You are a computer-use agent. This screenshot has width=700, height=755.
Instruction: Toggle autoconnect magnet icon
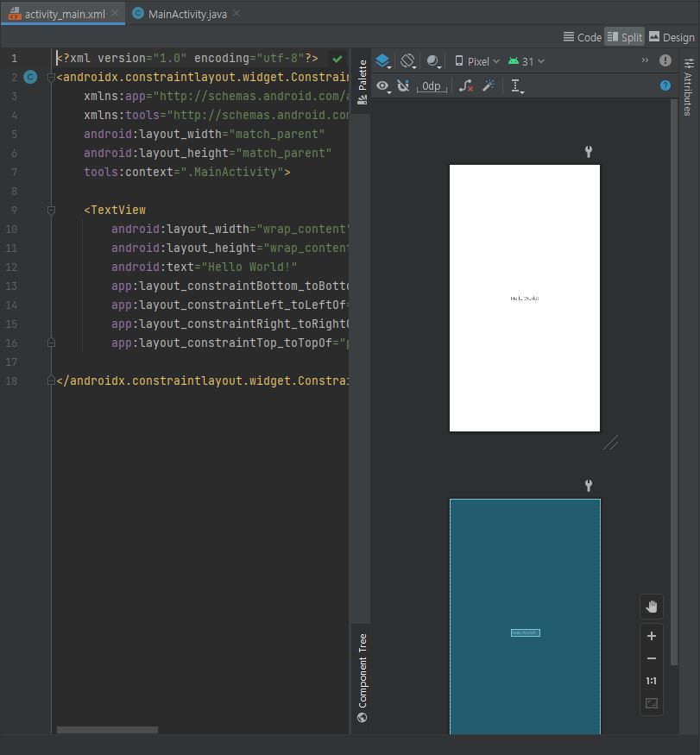click(x=403, y=86)
